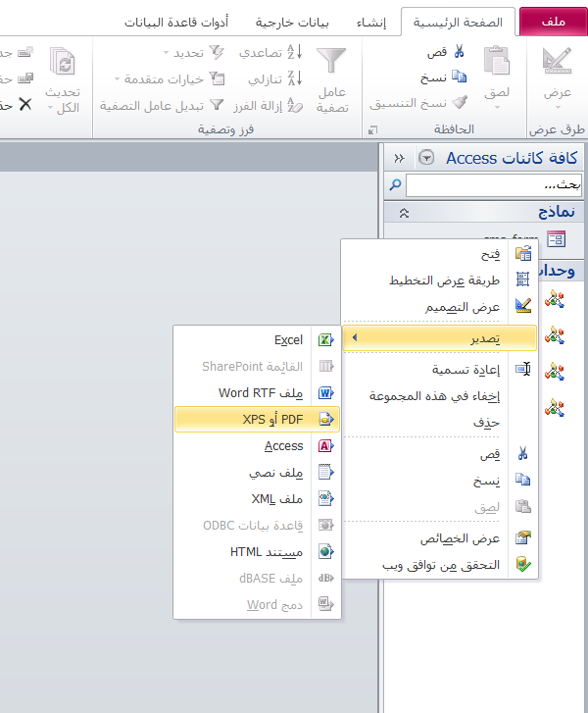Click the X delete record icon
The width and height of the screenshot is (588, 713).
[25, 105]
